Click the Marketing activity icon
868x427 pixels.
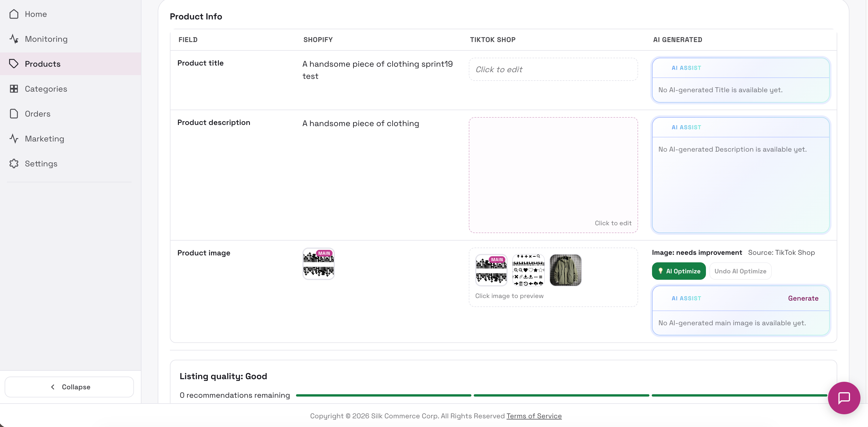pyautogui.click(x=14, y=139)
